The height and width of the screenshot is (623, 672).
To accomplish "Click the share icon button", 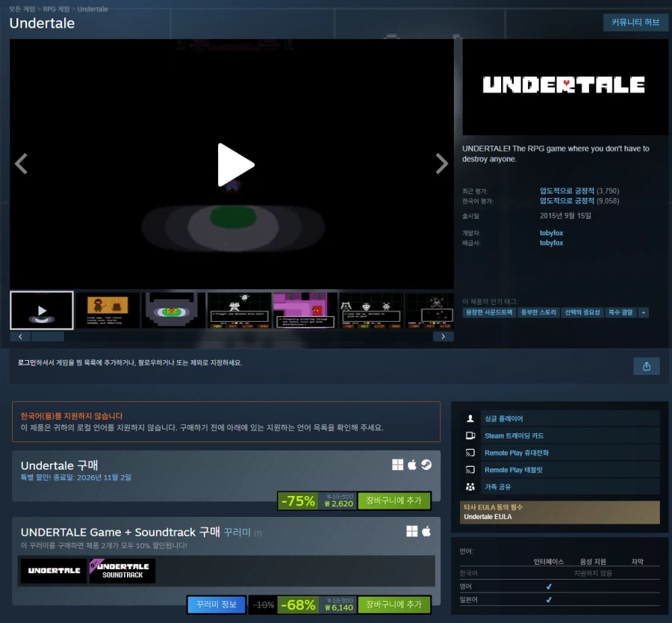I will coord(647,366).
